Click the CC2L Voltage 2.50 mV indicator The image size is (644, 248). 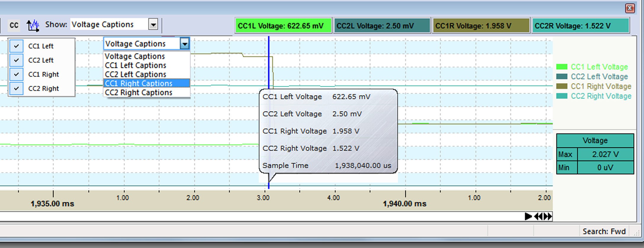(382, 26)
